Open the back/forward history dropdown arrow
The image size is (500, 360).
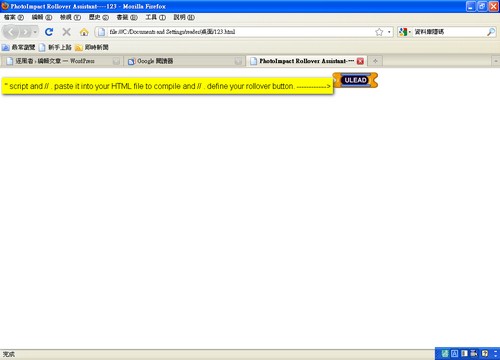click(x=35, y=32)
